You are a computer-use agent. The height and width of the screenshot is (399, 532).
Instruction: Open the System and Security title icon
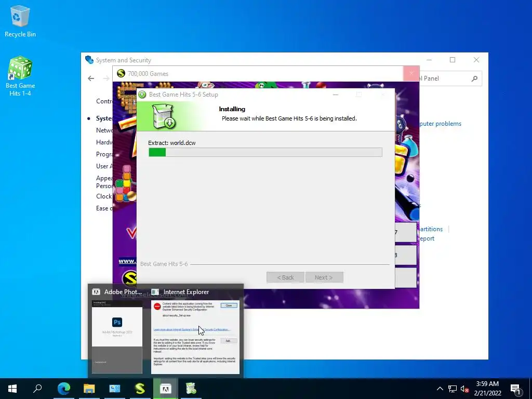coord(89,60)
